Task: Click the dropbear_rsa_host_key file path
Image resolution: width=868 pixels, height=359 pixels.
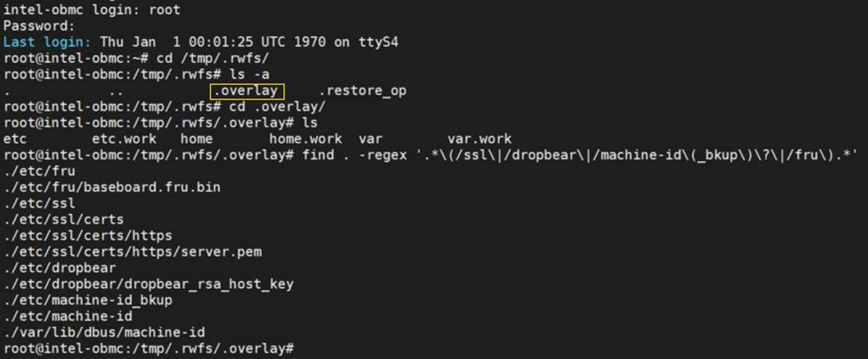Action: click(x=148, y=284)
